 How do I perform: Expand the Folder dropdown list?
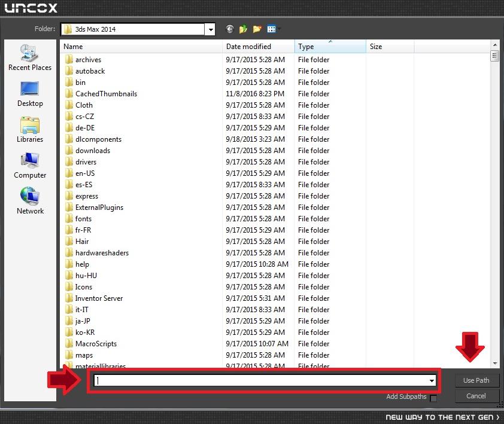click(210, 29)
